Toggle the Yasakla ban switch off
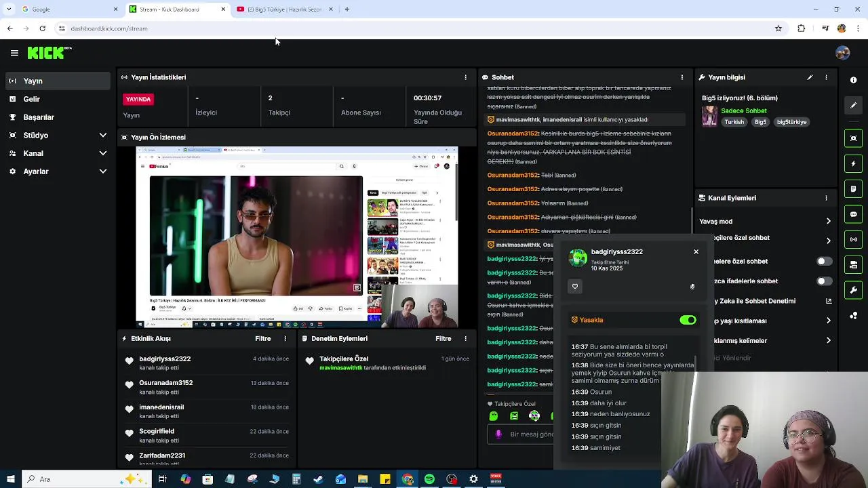The image size is (868, 488). point(688,320)
